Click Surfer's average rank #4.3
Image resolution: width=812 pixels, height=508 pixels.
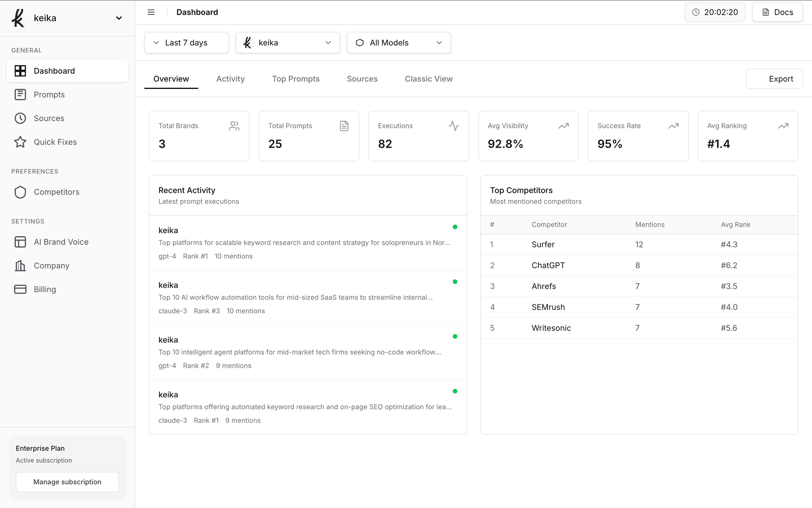[729, 244]
